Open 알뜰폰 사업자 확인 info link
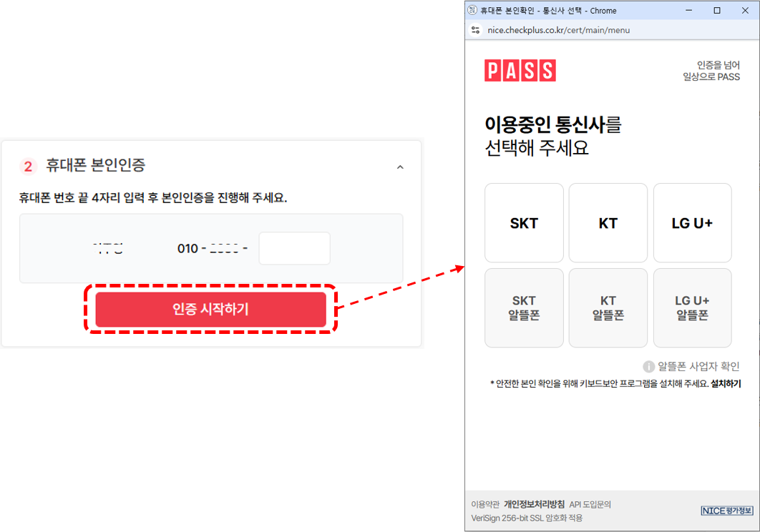This screenshot has height=532, width=760. tap(698, 366)
